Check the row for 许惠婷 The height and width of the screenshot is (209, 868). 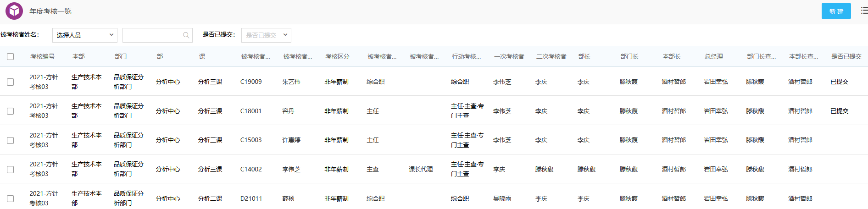[x=10, y=140]
